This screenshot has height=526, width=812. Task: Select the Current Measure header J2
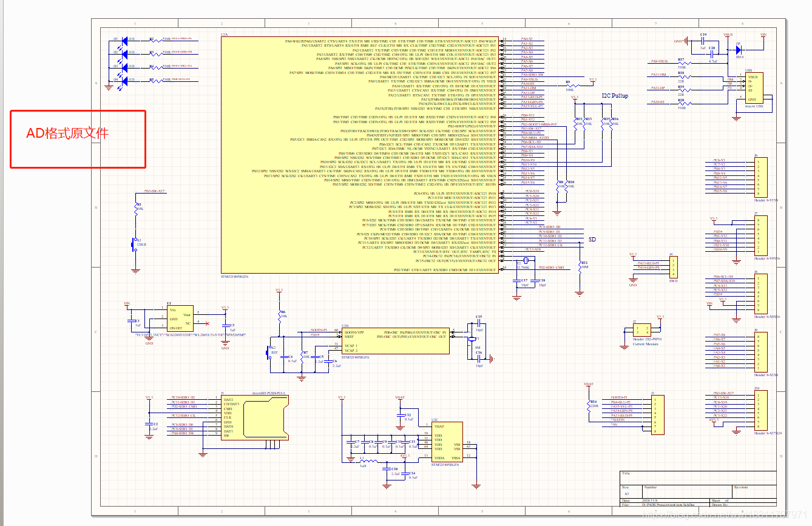[641, 331]
